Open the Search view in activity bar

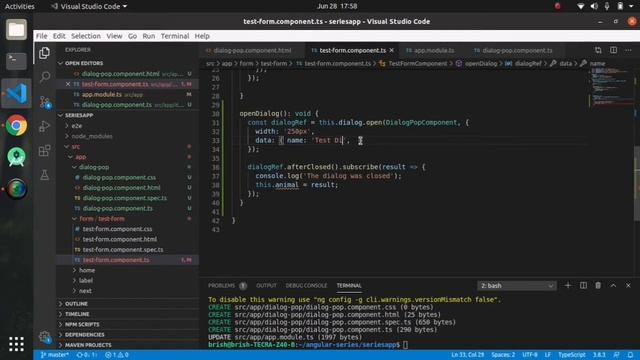(44, 77)
